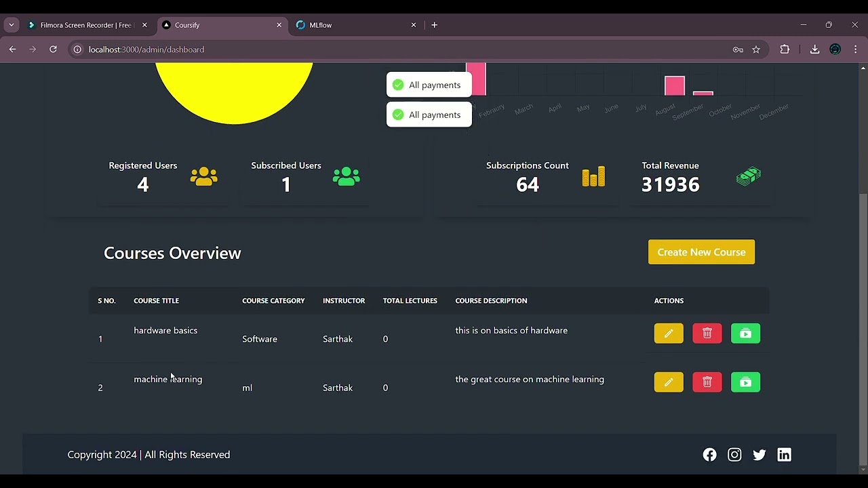Screen dimensions: 868x488
Task: Click the Subscriptions Count coins icon
Action: 593,176
